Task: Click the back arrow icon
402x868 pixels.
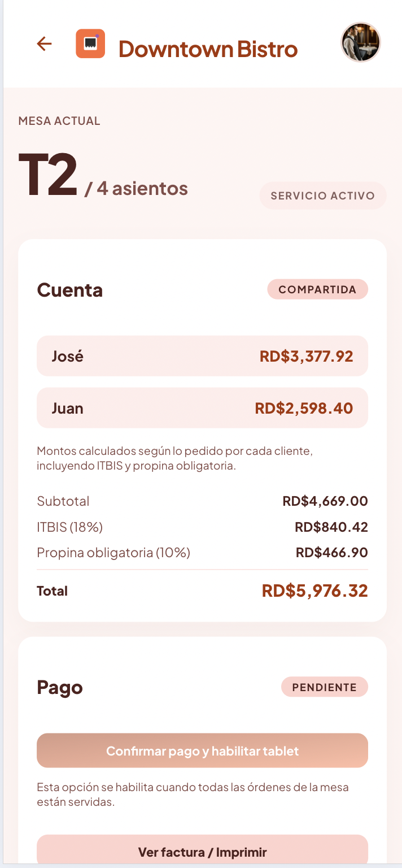Action: 43,44
